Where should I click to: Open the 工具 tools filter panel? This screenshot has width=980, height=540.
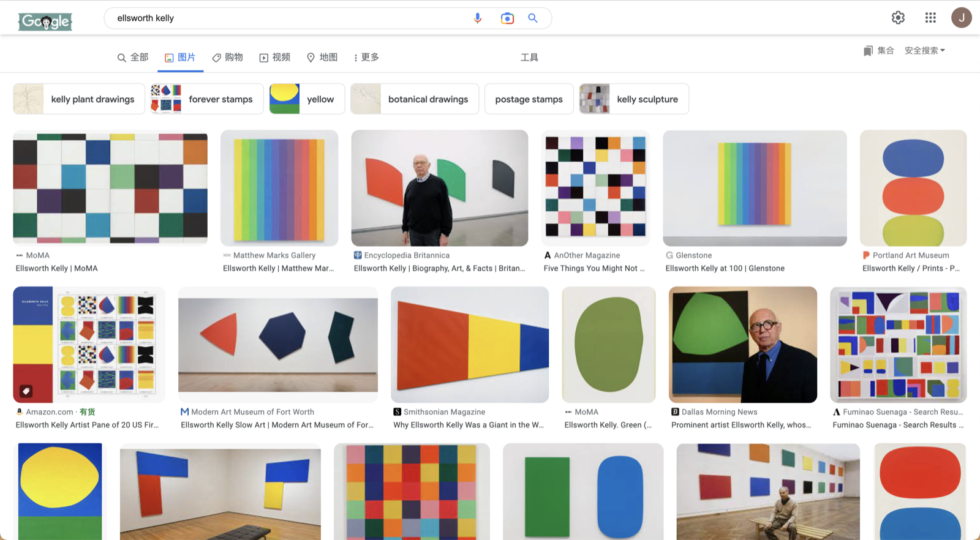click(x=529, y=58)
